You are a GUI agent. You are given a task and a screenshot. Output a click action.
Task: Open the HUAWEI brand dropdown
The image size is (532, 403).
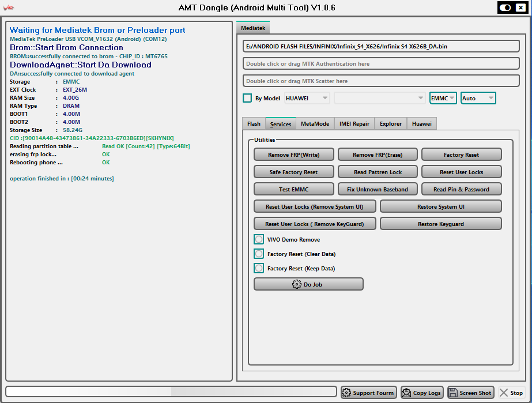coord(307,98)
